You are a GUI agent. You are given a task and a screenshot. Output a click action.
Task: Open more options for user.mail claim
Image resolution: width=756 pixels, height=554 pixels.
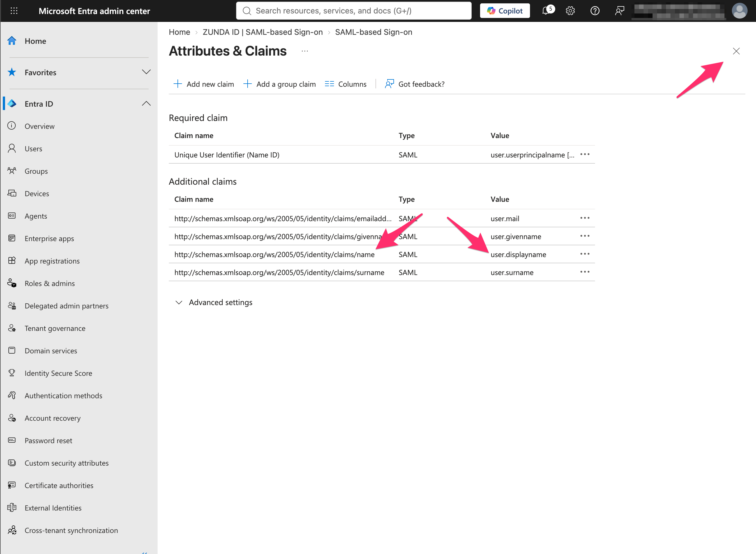(585, 218)
